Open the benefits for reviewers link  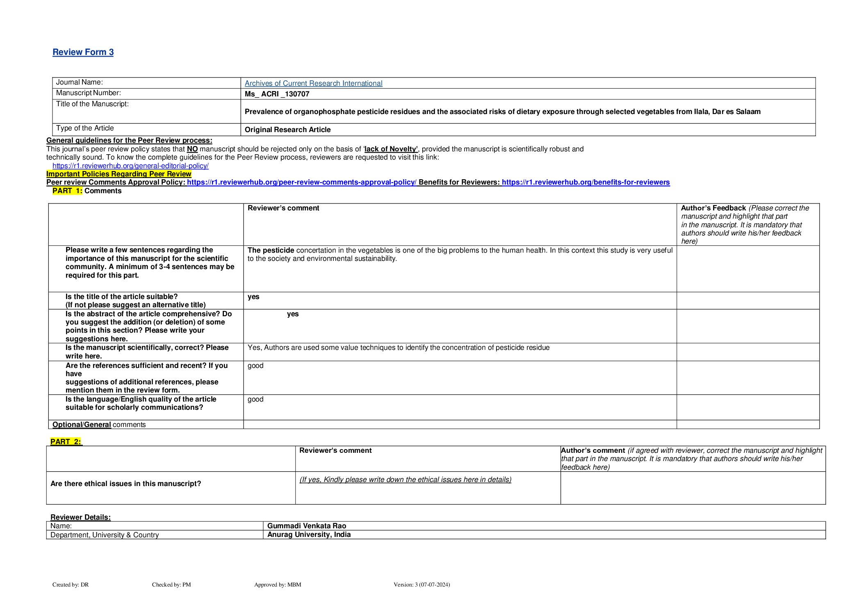click(x=586, y=182)
